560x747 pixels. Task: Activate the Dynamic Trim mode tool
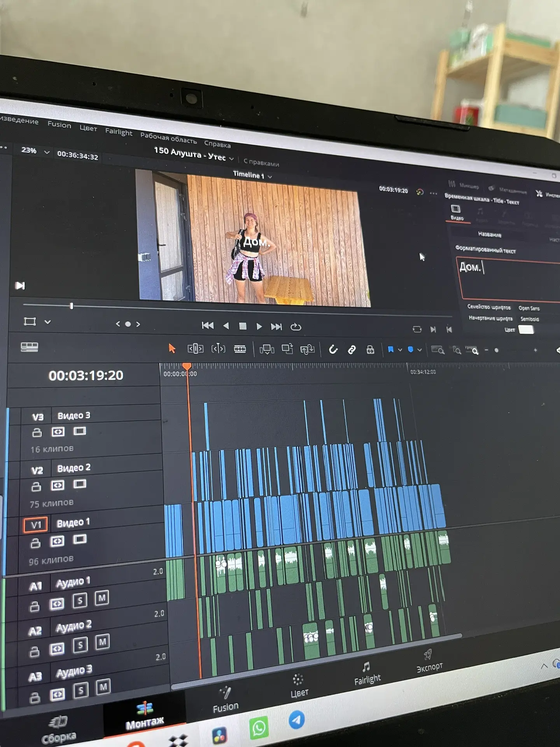tap(218, 349)
